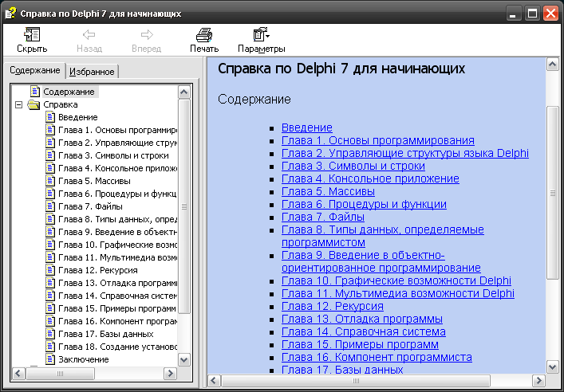Switch to the Избранное tab
The width and height of the screenshot is (564, 392).
(93, 72)
